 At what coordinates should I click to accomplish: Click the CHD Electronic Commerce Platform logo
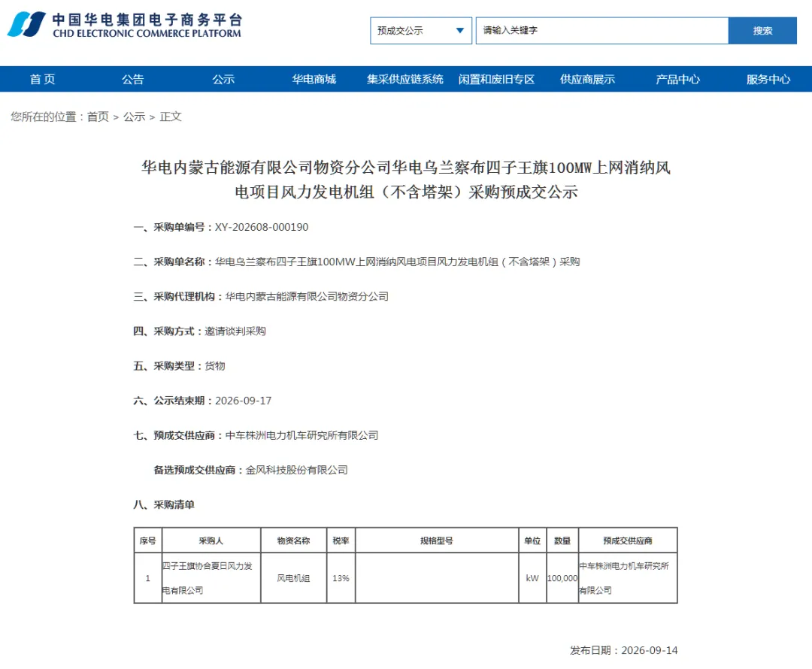124,25
